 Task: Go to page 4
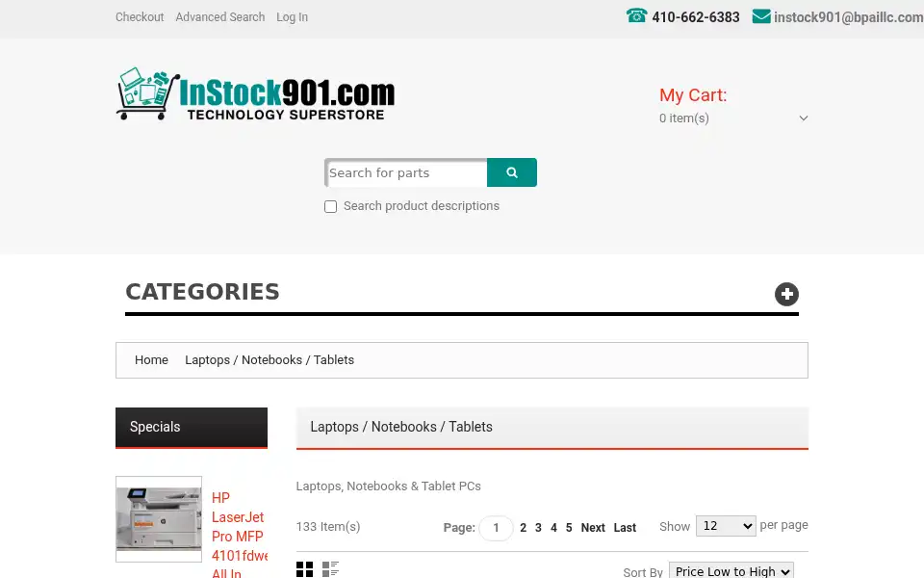click(x=553, y=527)
